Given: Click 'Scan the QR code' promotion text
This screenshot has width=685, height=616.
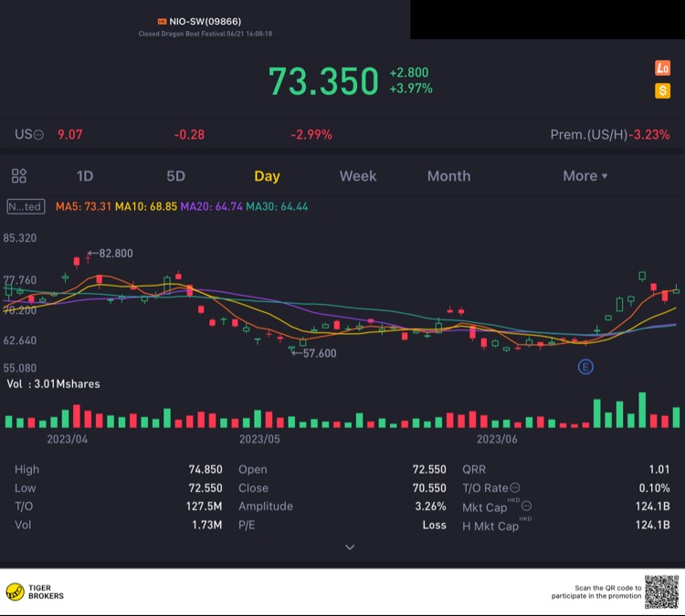Looking at the screenshot, I should pyautogui.click(x=596, y=592).
